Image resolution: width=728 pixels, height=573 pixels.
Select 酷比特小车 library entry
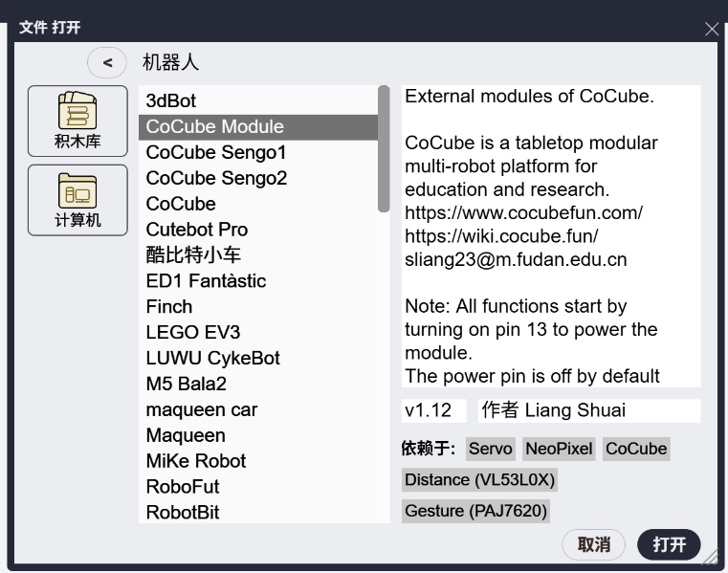[x=193, y=255]
